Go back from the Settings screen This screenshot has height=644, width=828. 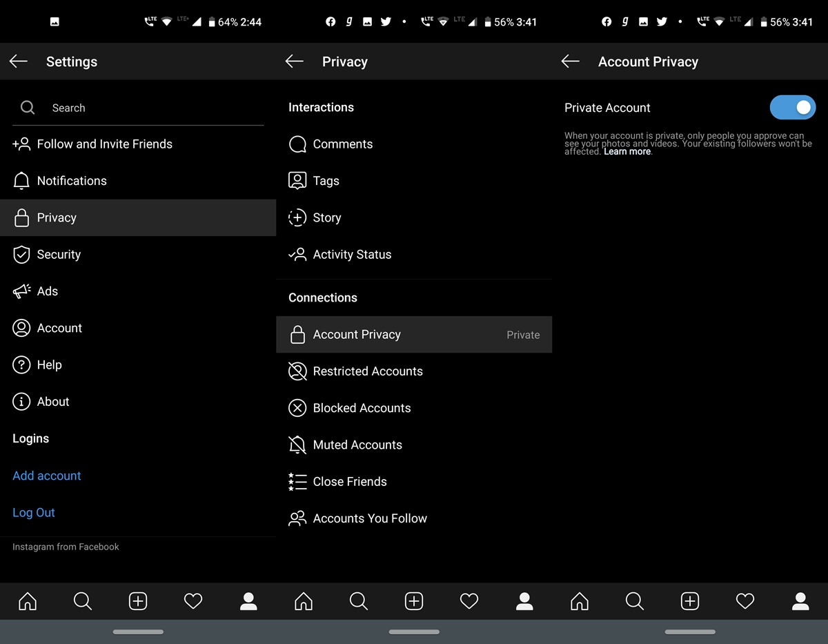(x=19, y=61)
